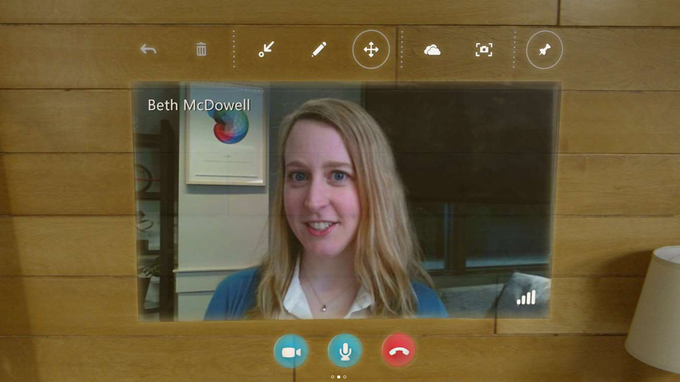680x382 pixels.
Task: Open the OneDrive cloud icon
Action: pyautogui.click(x=432, y=50)
